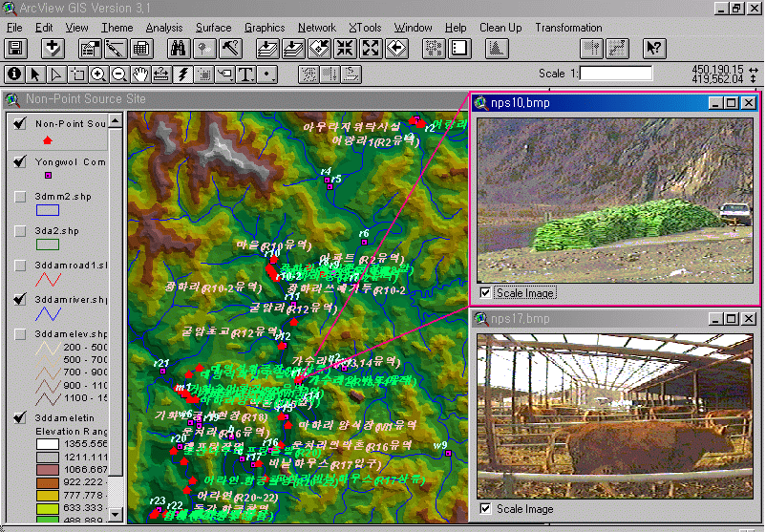
Task: Select the Text tool
Action: pyautogui.click(x=245, y=74)
